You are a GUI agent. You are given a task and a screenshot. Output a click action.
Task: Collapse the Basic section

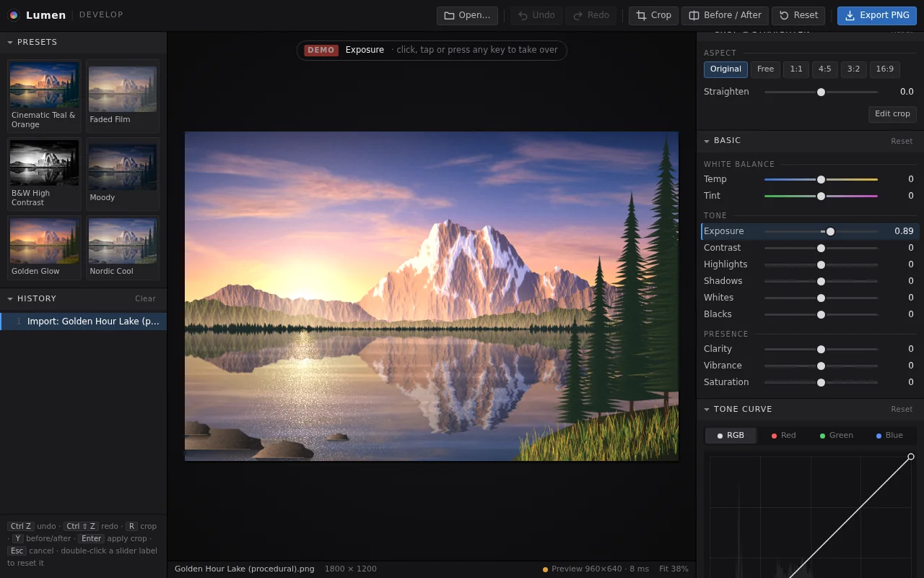[707, 141]
